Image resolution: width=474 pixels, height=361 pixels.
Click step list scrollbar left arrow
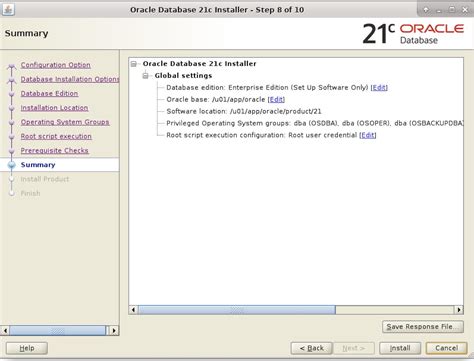5,331
